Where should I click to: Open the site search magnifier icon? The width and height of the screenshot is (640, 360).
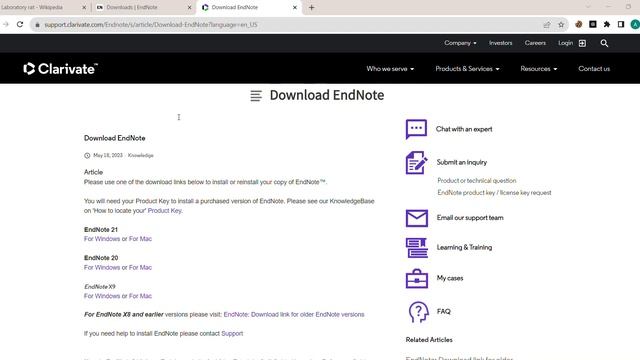pos(604,43)
